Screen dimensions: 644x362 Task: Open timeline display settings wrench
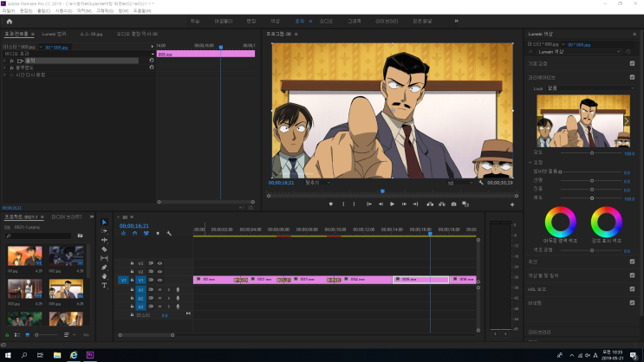169,233
